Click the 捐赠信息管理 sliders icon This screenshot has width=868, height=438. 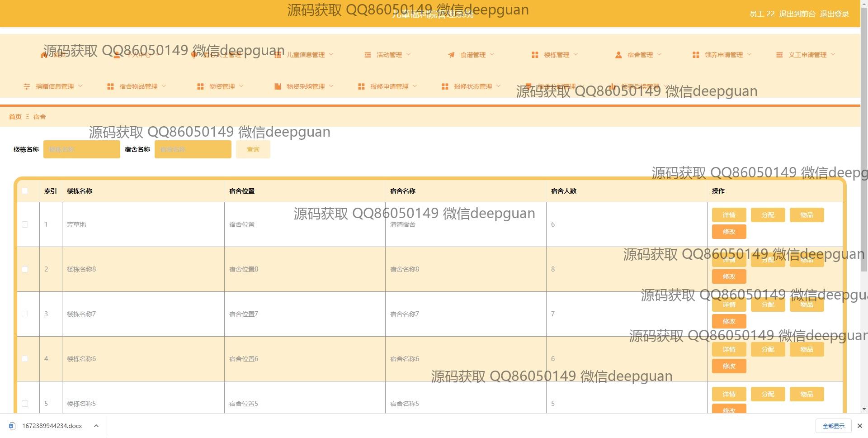pos(27,86)
